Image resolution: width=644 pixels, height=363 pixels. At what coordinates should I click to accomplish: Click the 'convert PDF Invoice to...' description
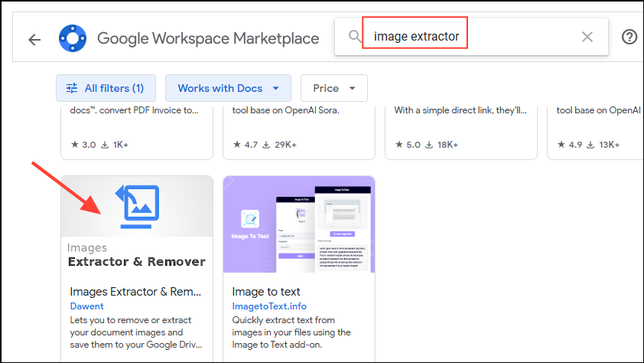(x=135, y=110)
